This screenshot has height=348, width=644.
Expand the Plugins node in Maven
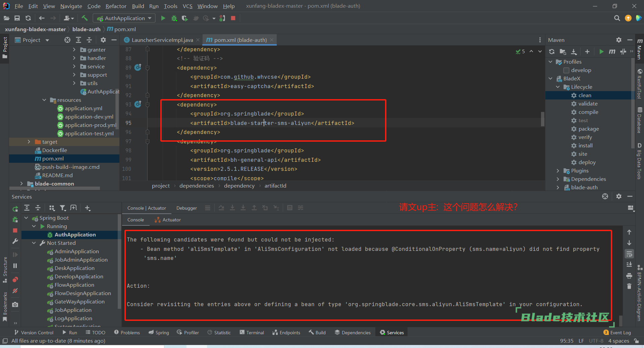558,171
